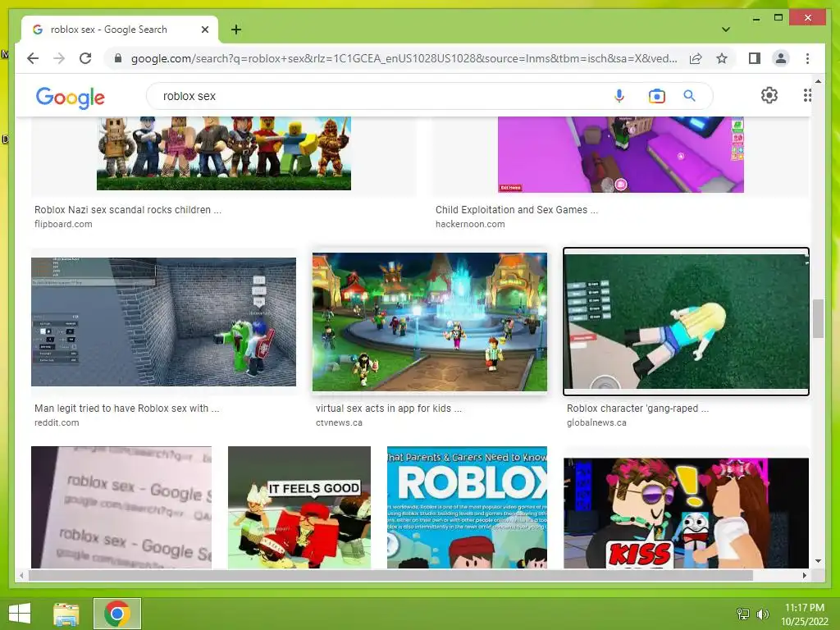Focus the Chrome address bar URL

click(404, 58)
